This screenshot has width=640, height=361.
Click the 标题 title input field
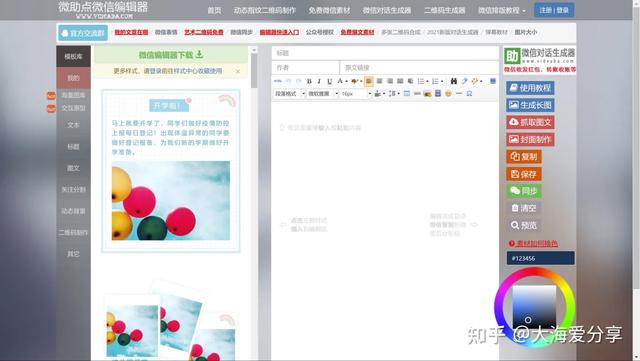385,53
